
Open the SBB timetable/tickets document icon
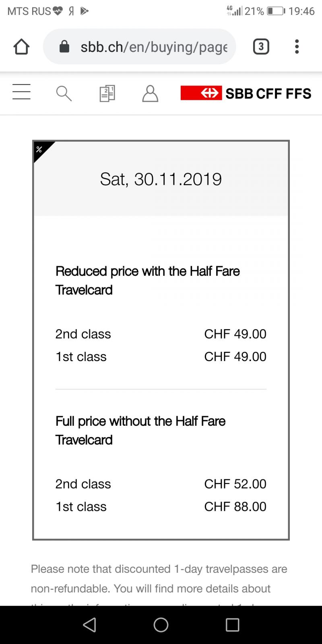[107, 93]
